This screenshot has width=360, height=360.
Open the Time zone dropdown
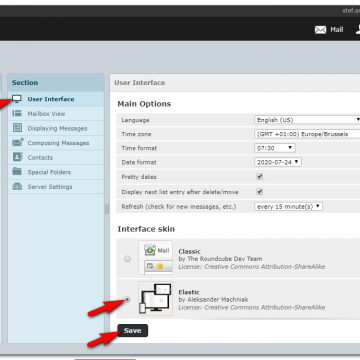point(307,134)
